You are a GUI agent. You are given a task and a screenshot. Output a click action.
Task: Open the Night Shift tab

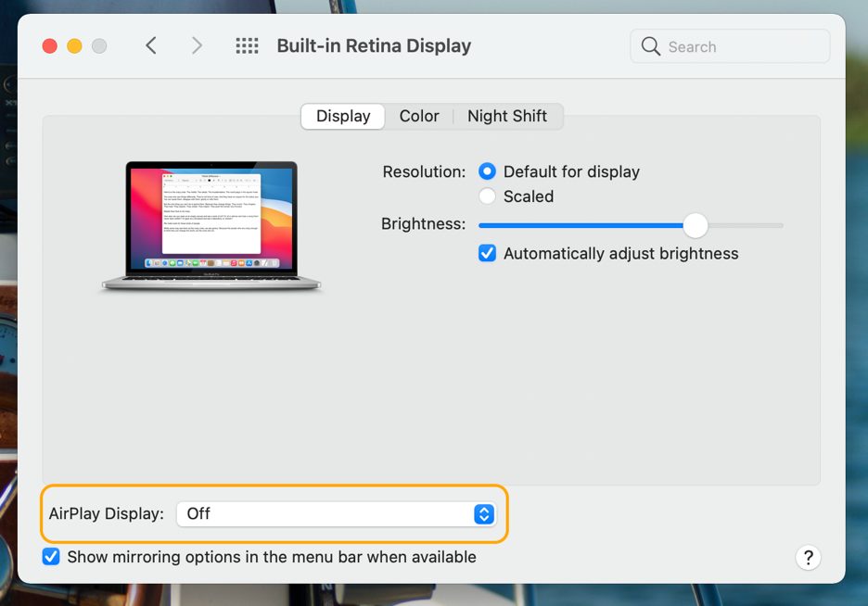pos(506,116)
